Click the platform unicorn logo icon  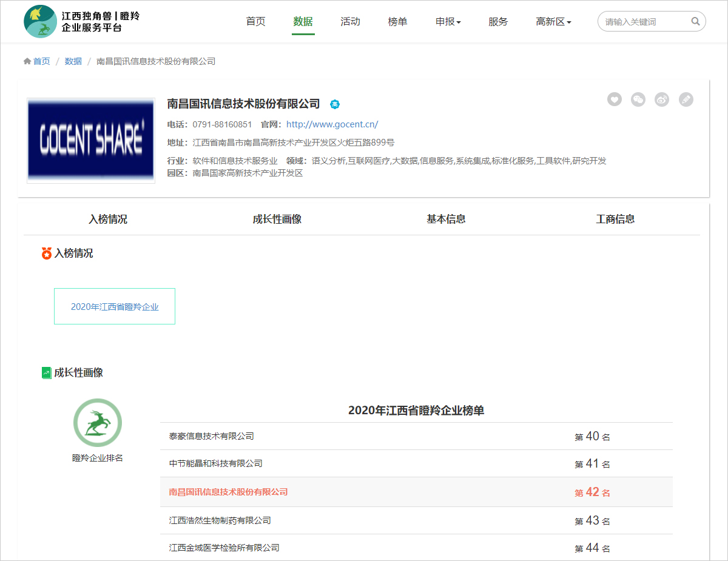(x=40, y=21)
